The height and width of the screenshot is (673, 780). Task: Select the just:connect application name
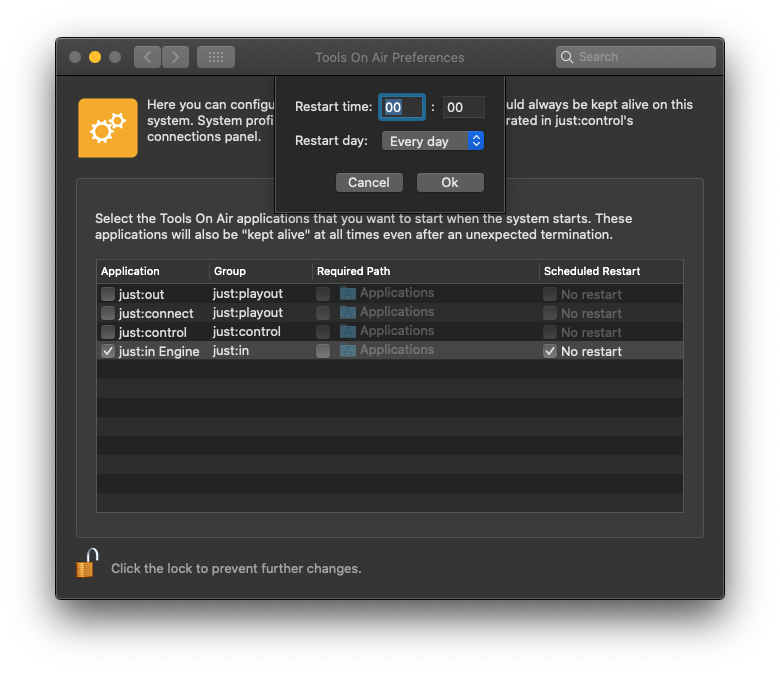[156, 313]
